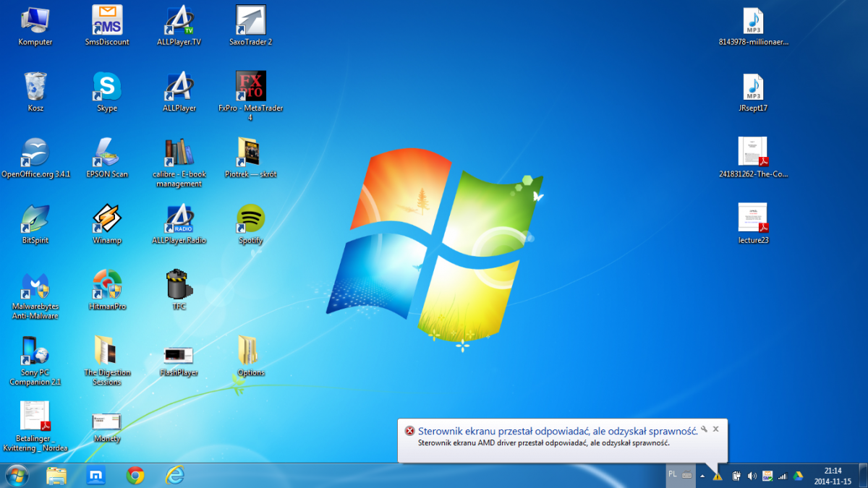Launch Internet Explorer from the taskbar

point(174,475)
